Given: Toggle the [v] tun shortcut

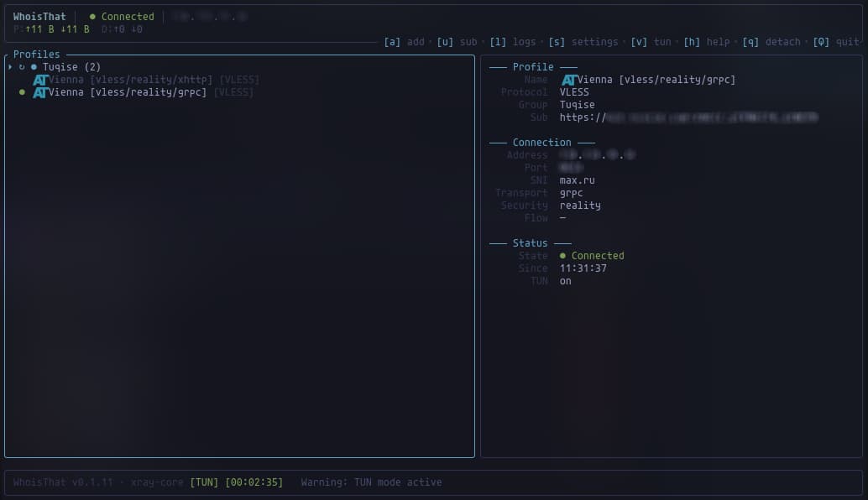Looking at the screenshot, I should point(651,42).
